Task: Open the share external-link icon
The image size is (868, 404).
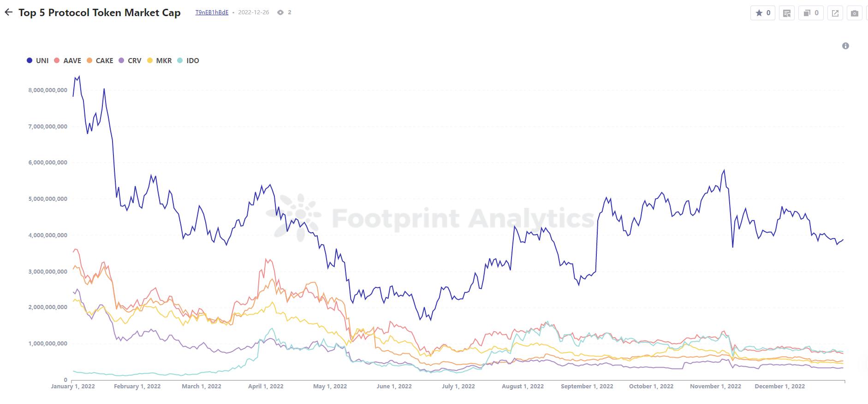Action: coord(835,13)
